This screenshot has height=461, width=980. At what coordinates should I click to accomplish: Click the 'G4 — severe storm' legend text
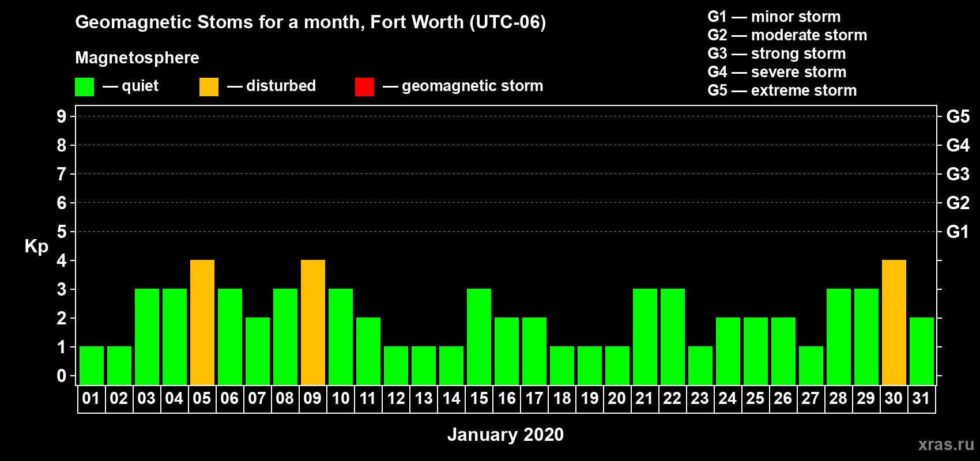point(777,72)
